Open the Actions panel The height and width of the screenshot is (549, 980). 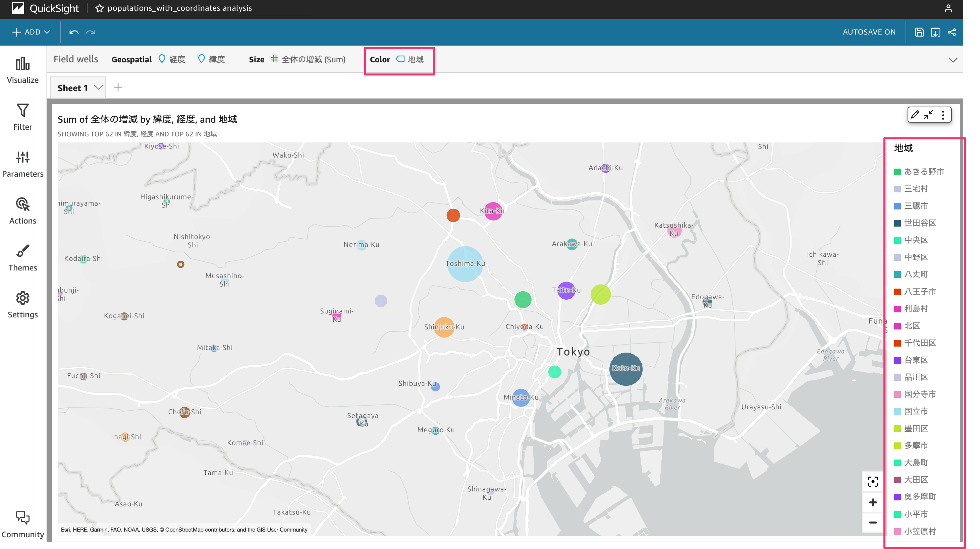[x=23, y=211]
